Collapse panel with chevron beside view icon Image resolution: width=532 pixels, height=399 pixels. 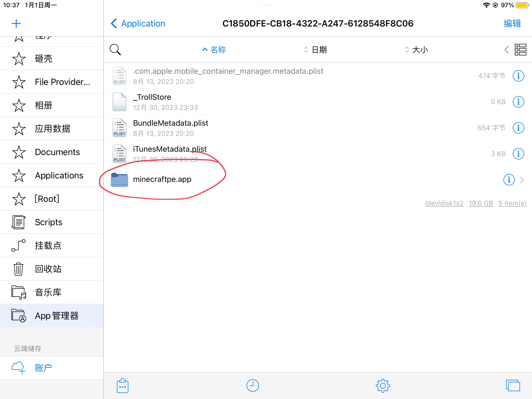(x=506, y=50)
